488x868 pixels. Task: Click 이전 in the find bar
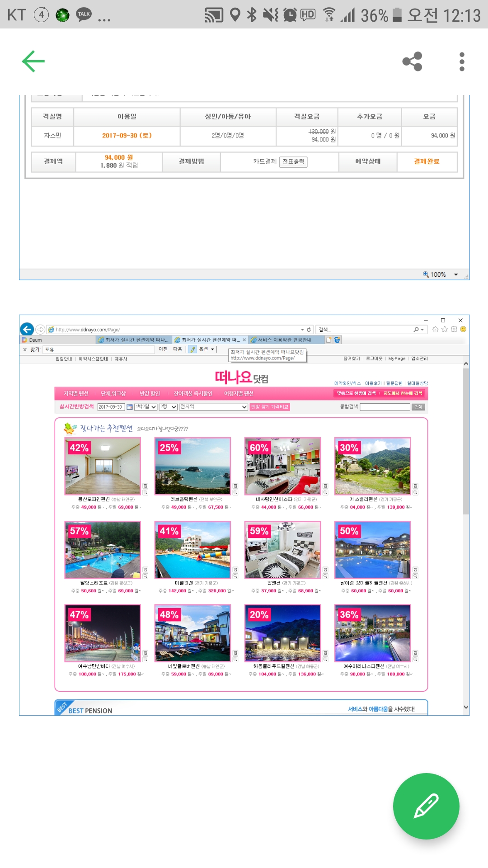click(x=163, y=349)
